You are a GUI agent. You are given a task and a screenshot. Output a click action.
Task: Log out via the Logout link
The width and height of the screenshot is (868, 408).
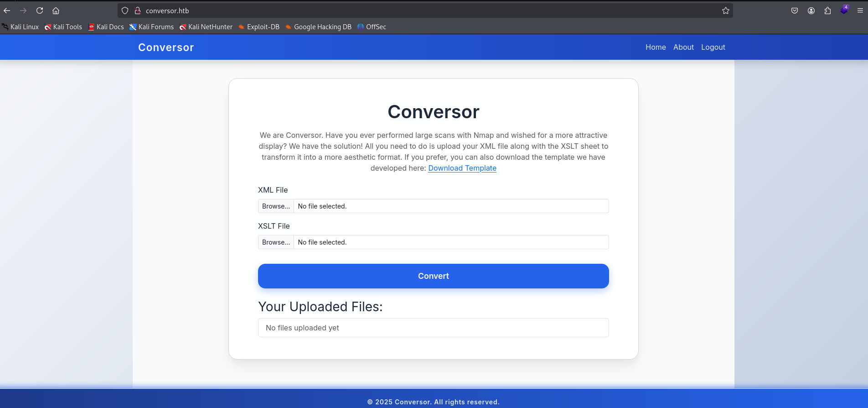(713, 47)
